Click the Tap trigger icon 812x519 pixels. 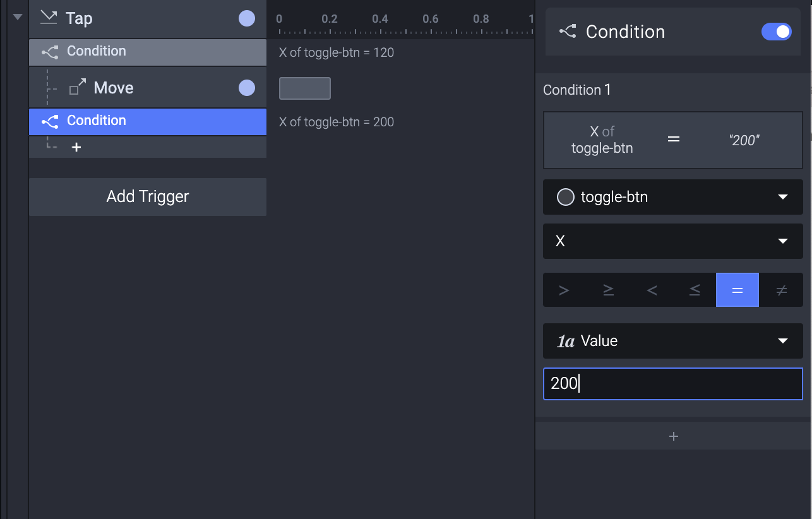coord(49,18)
